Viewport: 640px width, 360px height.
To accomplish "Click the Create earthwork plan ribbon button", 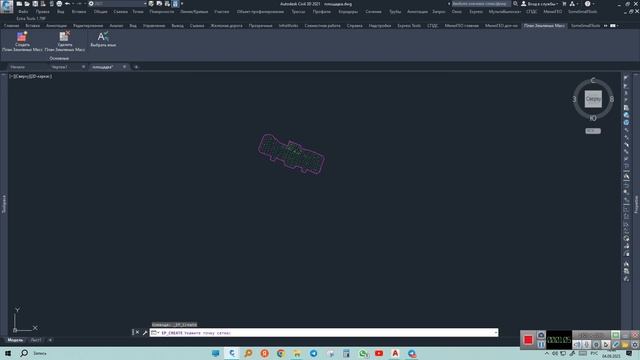I will coord(22,41).
